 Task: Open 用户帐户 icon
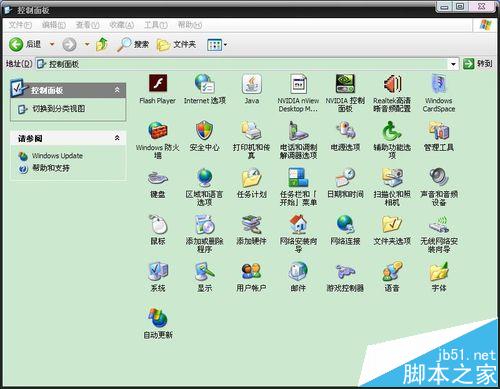[x=252, y=271]
